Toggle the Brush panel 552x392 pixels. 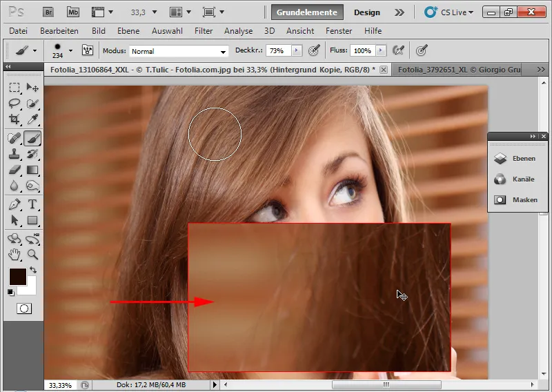(x=88, y=50)
